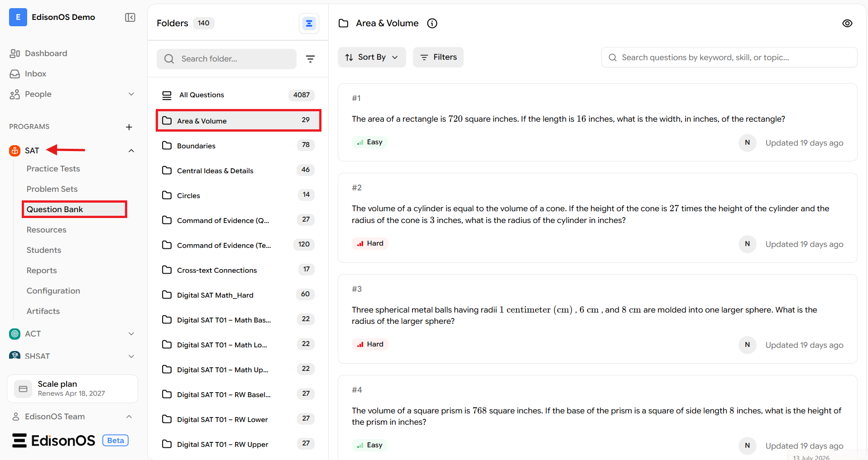Open the Artifacts page
Screen dimensions: 868x460
tap(43, 311)
